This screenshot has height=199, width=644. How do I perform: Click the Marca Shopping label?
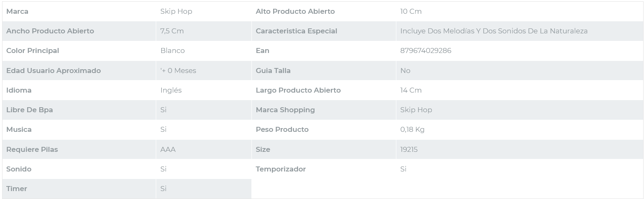click(x=285, y=110)
